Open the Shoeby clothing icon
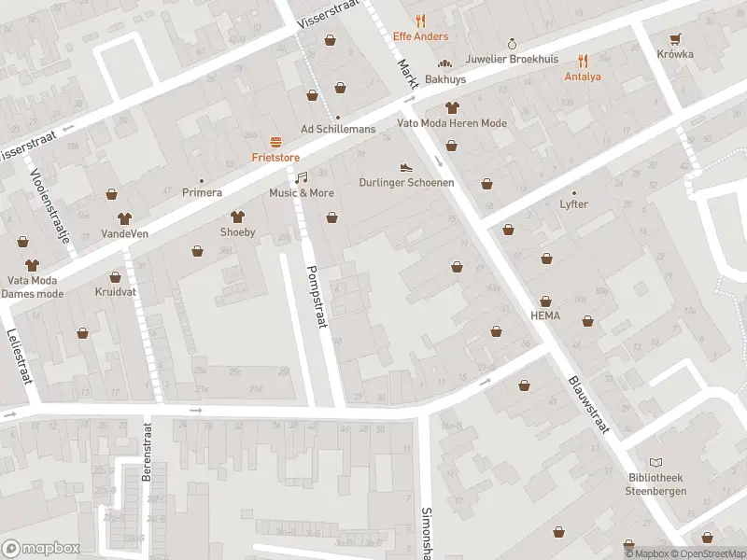Viewport: 747px width, 560px height. (237, 217)
